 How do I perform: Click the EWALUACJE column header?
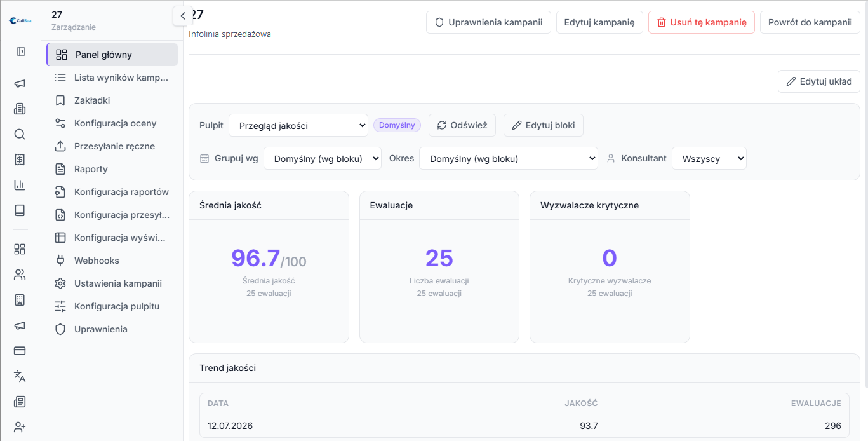click(x=816, y=404)
